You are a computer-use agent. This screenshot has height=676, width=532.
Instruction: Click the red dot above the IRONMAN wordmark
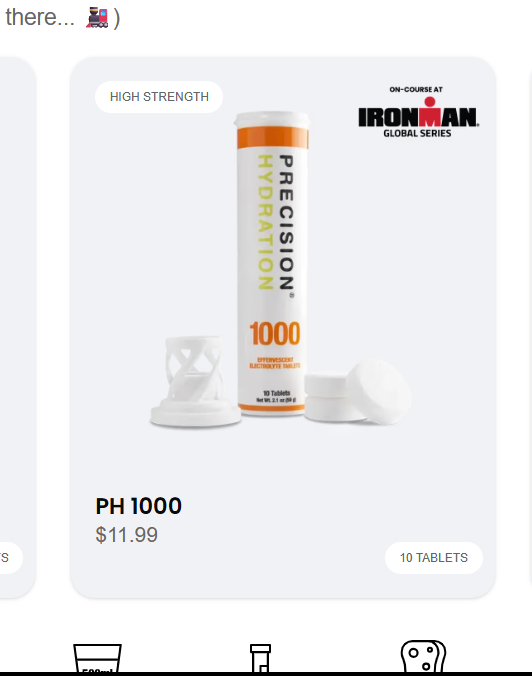tap(429, 102)
